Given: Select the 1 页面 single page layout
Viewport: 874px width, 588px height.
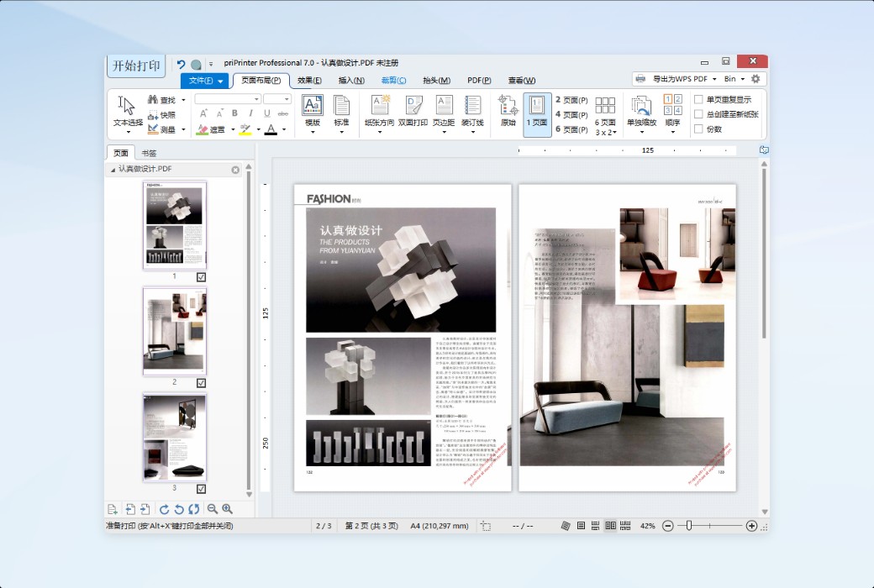Looking at the screenshot, I should click(537, 114).
